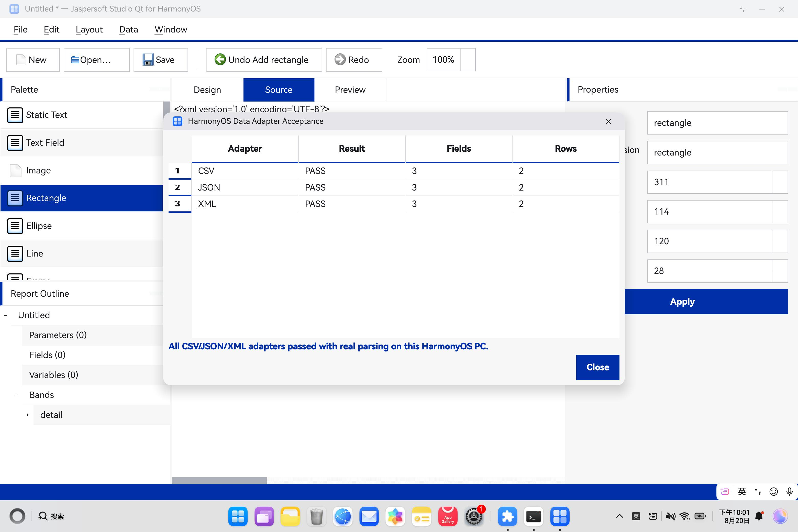Click the second rectangle text field in Properties
Image resolution: width=798 pixels, height=532 pixels.
click(x=717, y=153)
